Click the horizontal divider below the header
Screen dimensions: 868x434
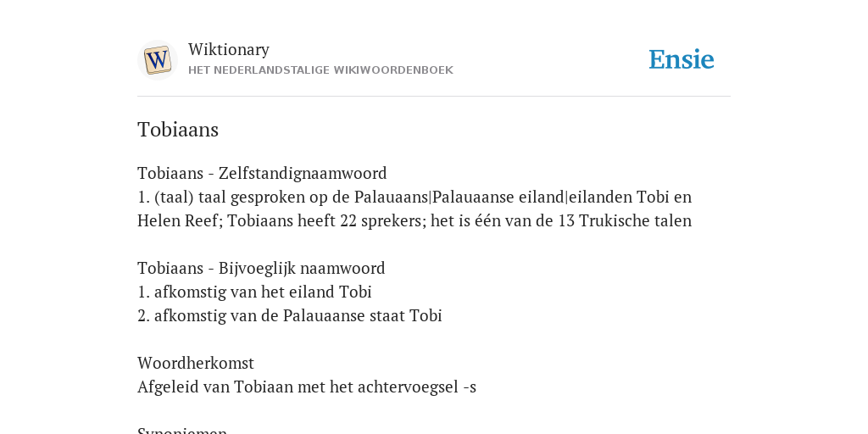tap(434, 97)
